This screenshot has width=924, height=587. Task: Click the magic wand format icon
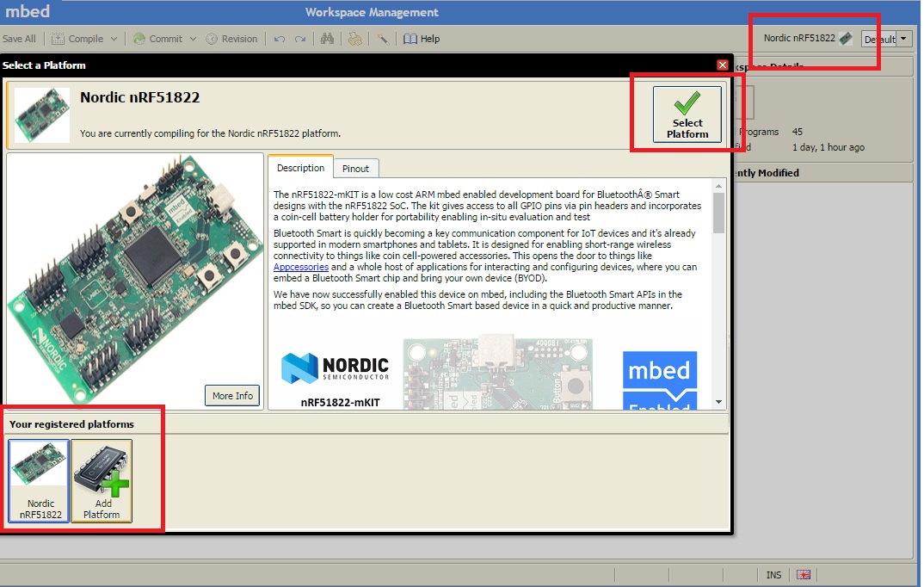click(x=383, y=39)
